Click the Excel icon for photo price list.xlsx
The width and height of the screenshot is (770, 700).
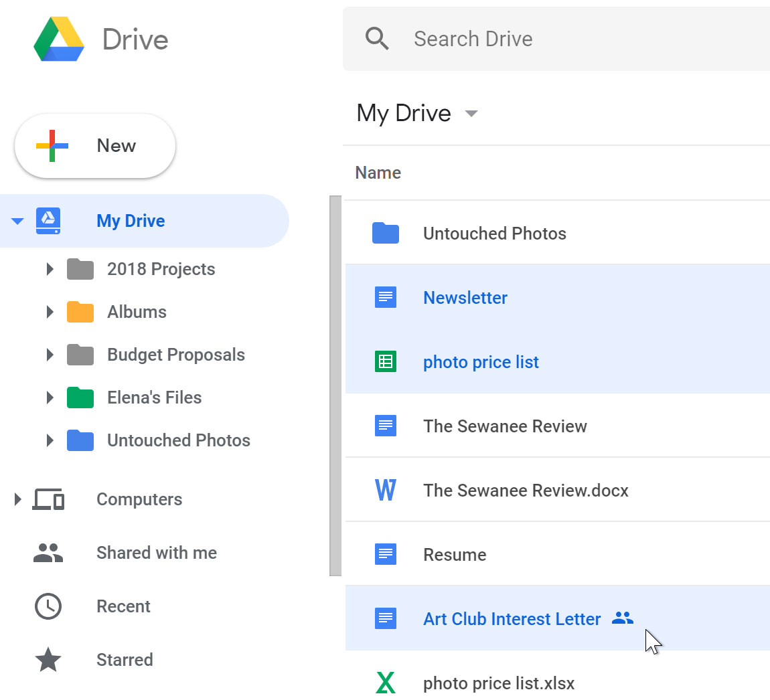pos(386,683)
